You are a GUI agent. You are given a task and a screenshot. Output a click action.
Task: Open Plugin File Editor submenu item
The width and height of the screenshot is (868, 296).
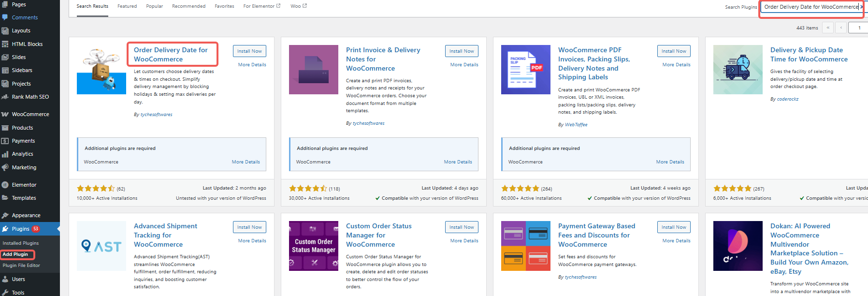click(21, 266)
